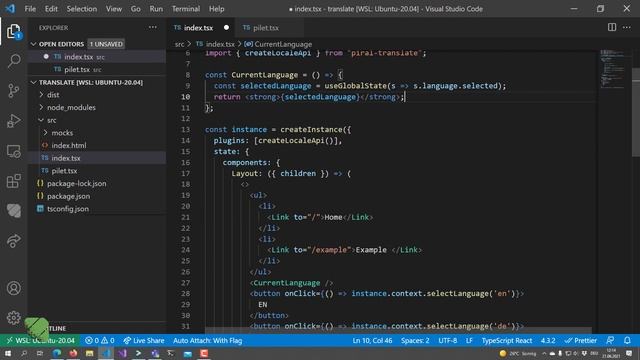Open the Help menu
The height and width of the screenshot is (360, 640).
(x=216, y=9)
